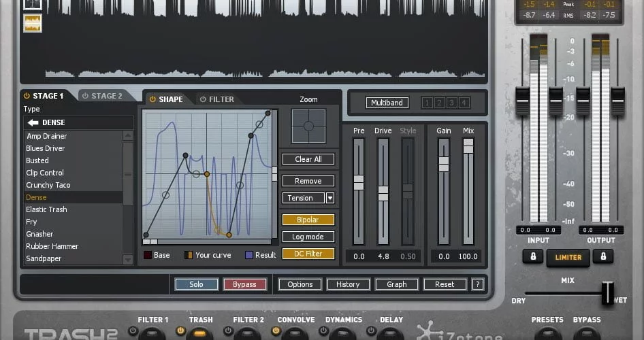The width and height of the screenshot is (644, 340).
Task: Open the Options menu
Action: 300,284
